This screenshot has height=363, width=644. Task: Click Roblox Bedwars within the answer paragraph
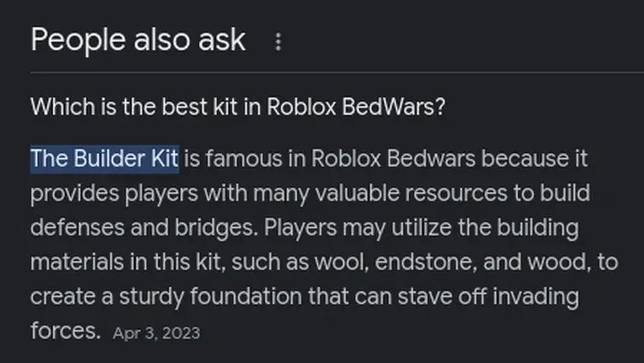(393, 159)
